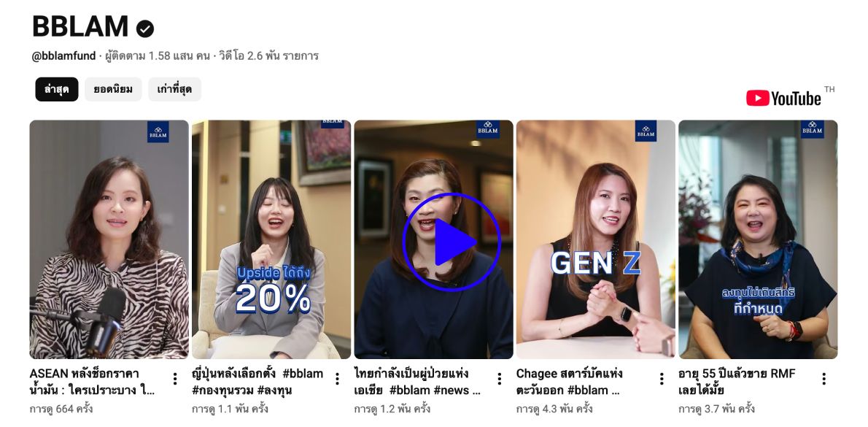The width and height of the screenshot is (868, 427).
Task: Open the GEN Z video thumbnail
Action: (596, 239)
